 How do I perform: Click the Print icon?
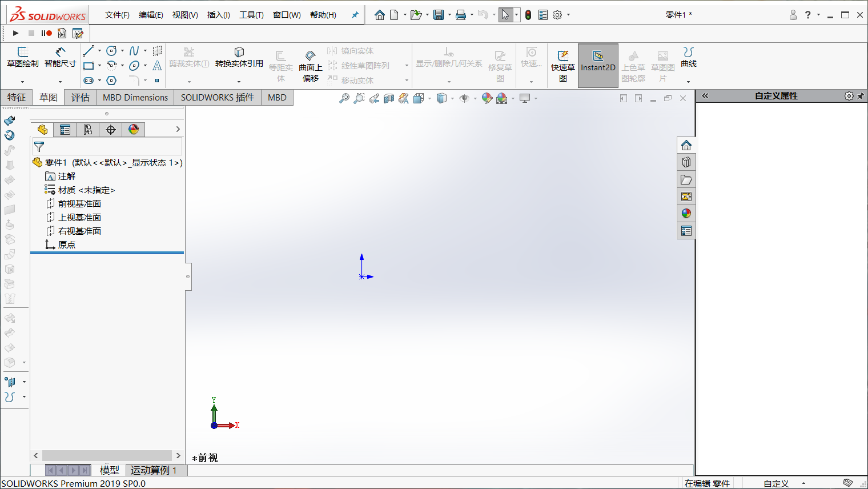pyautogui.click(x=461, y=15)
